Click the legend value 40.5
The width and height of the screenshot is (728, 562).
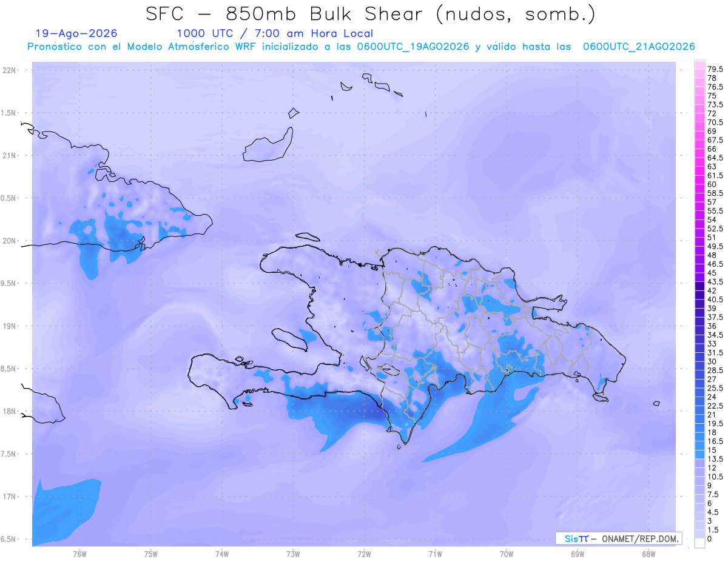715,299
